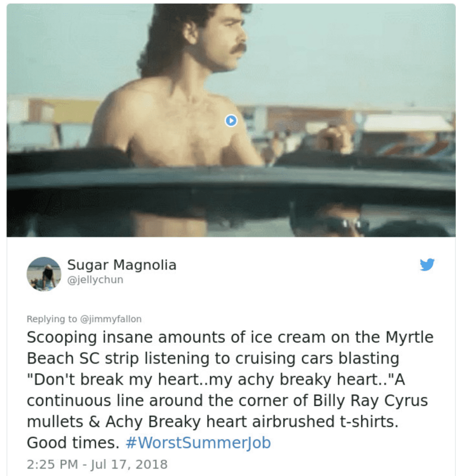Play the GIF with the blue play button
This screenshot has height=476, width=456.
231,120
